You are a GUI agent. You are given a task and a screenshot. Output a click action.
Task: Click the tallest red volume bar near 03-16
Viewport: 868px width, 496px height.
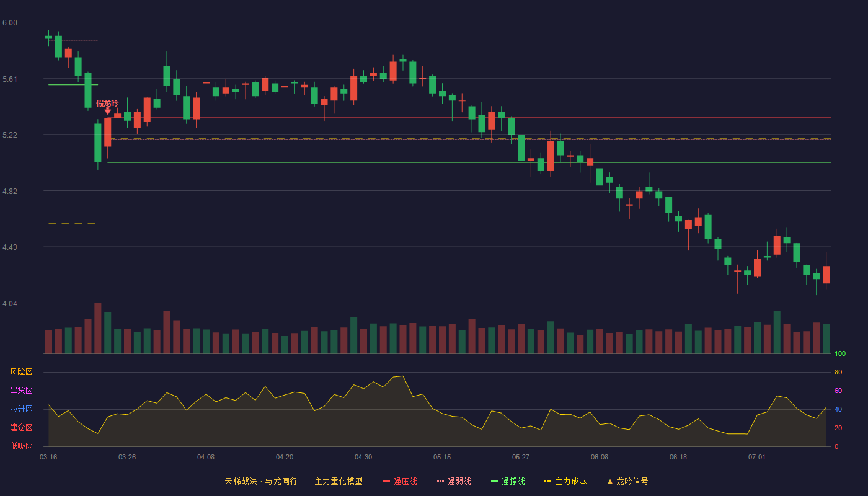point(97,328)
